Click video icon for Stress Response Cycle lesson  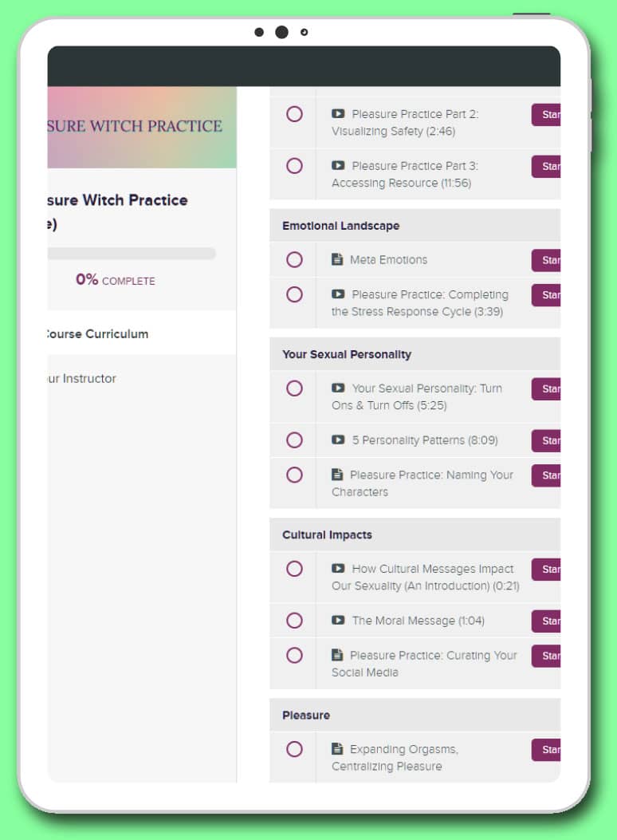coord(338,294)
